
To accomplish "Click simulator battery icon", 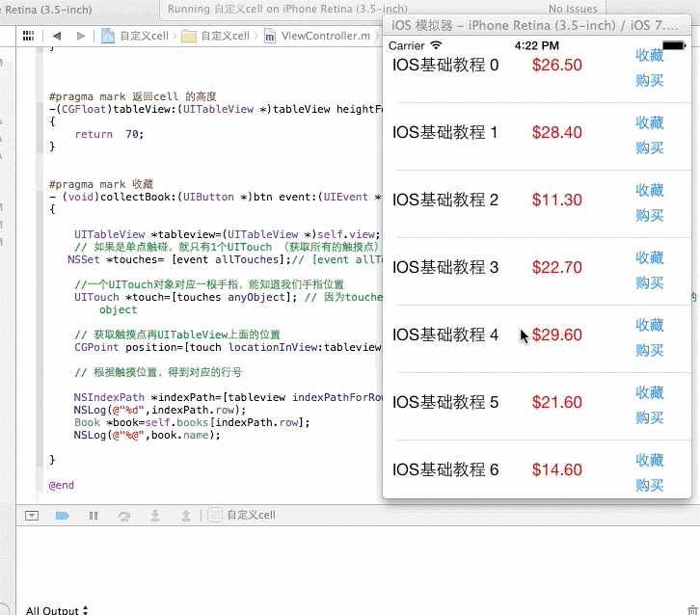I will click(x=674, y=45).
